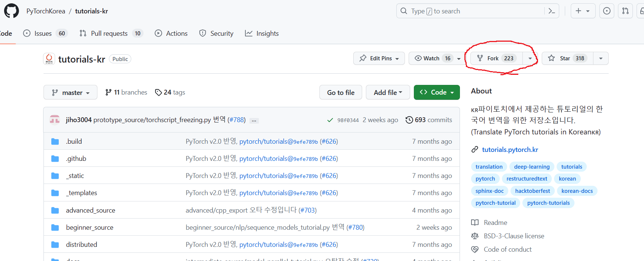Viewport: 644px width, 261px height.
Task: Open the Edit Pins dropdown
Action: point(379,58)
